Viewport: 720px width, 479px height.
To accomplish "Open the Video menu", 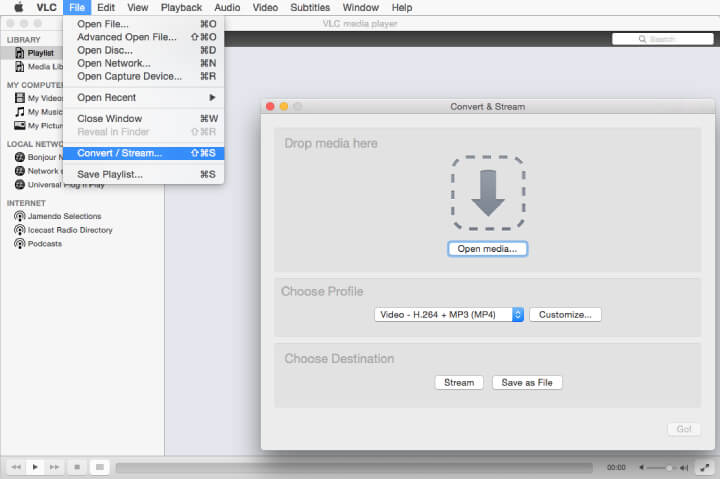I will click(x=265, y=7).
